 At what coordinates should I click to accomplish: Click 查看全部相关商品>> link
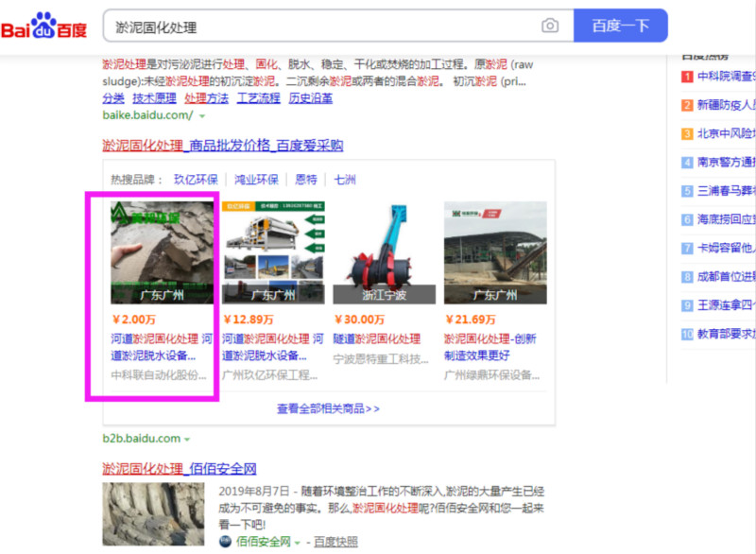point(328,408)
